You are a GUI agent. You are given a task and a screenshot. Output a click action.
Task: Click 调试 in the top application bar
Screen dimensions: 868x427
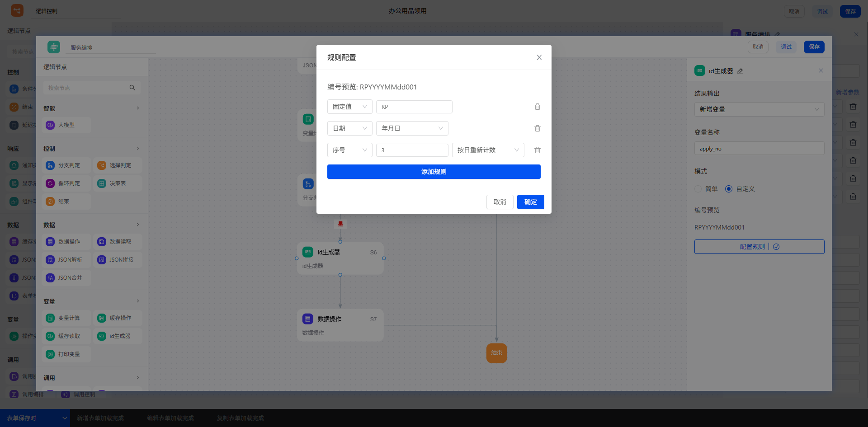[x=822, y=11]
